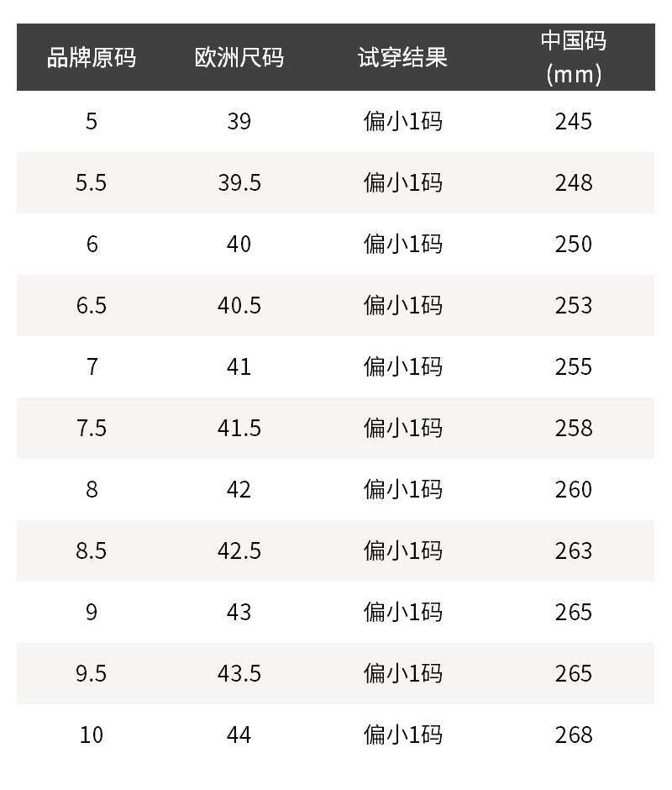The image size is (672, 790).
Task: Click the 245 China size value
Action: [x=573, y=122]
